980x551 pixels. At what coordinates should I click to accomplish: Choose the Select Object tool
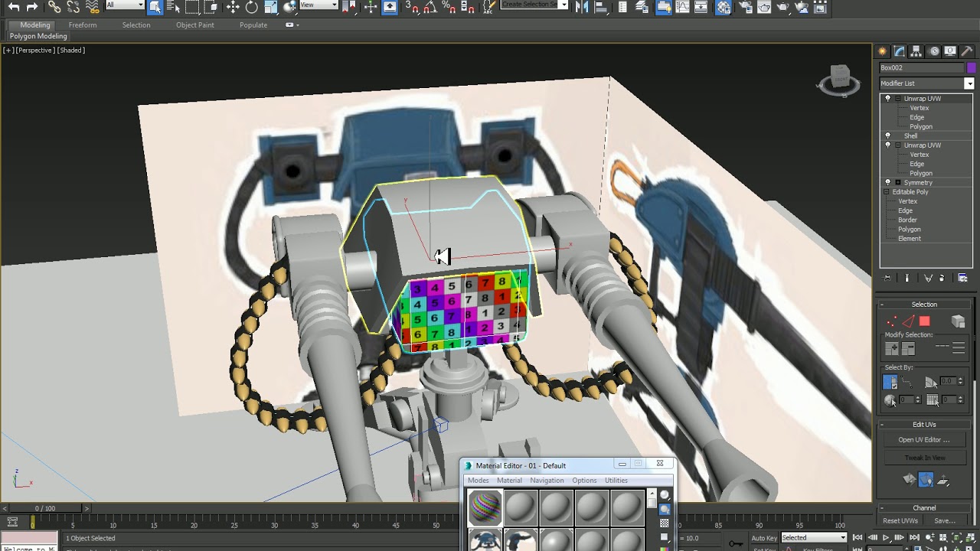(155, 7)
